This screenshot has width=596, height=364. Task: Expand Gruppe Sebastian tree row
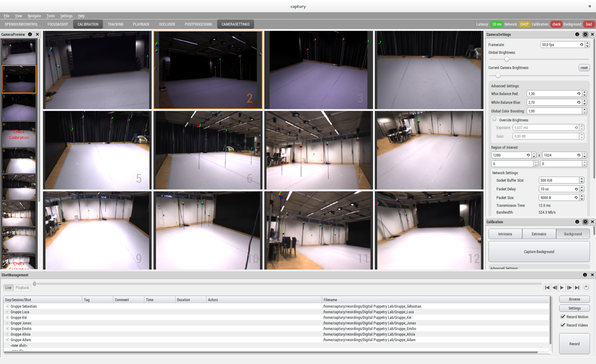(x=7, y=306)
